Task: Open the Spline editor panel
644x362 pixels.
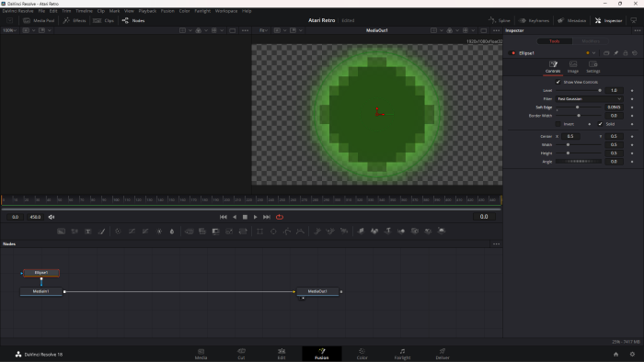Action: [500, 20]
